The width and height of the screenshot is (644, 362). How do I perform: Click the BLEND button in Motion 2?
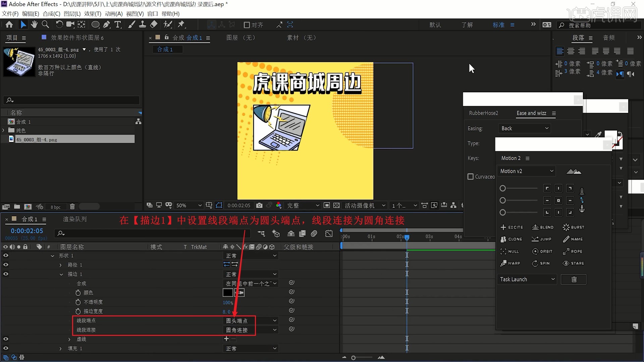click(542, 227)
